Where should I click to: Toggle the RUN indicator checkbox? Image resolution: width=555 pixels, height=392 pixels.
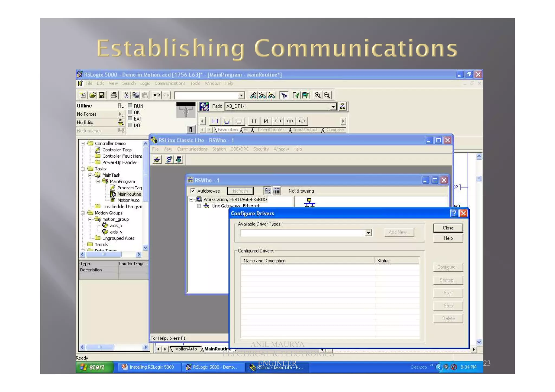[130, 106]
